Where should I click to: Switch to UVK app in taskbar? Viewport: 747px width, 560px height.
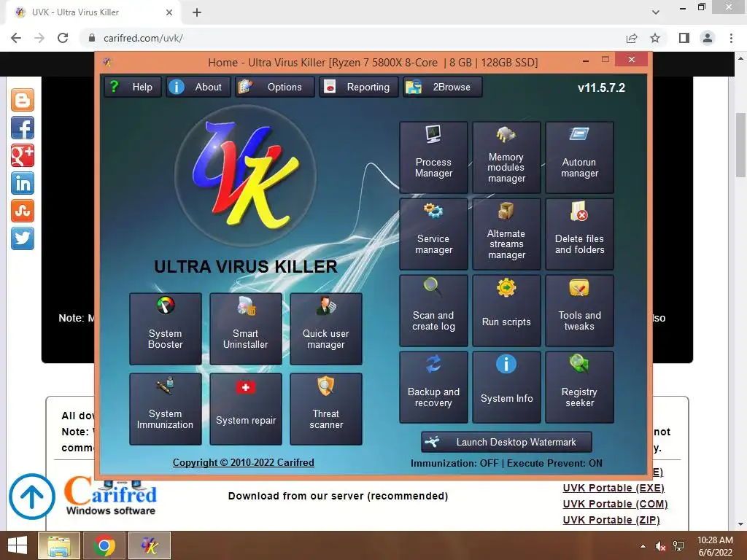tap(150, 545)
